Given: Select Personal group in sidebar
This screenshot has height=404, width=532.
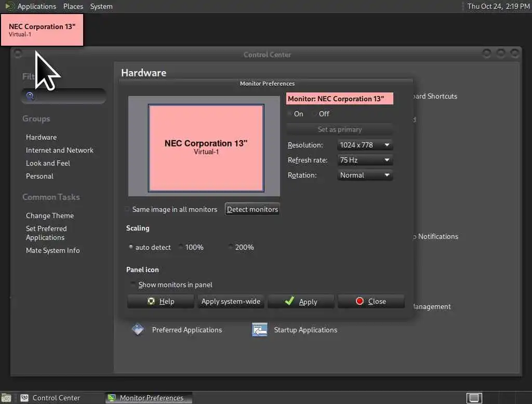Looking at the screenshot, I should 39,176.
